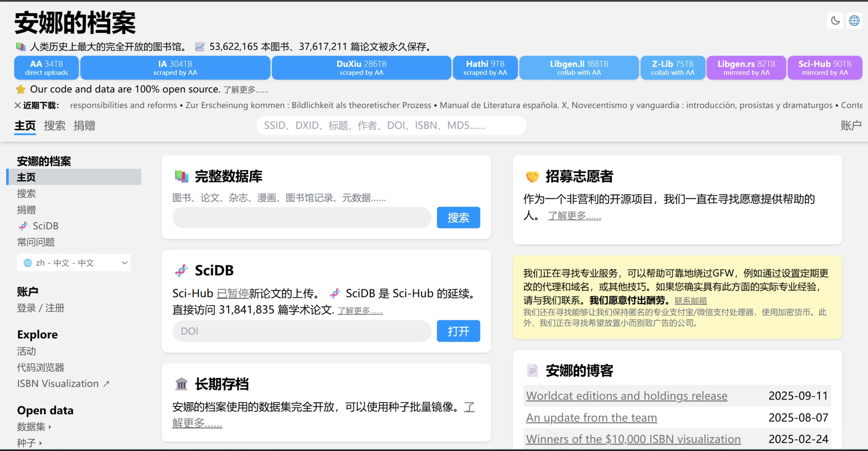Image resolution: width=868 pixels, height=451 pixels.
Task: Open the Libgen.li 188TB tile
Action: [579, 68]
